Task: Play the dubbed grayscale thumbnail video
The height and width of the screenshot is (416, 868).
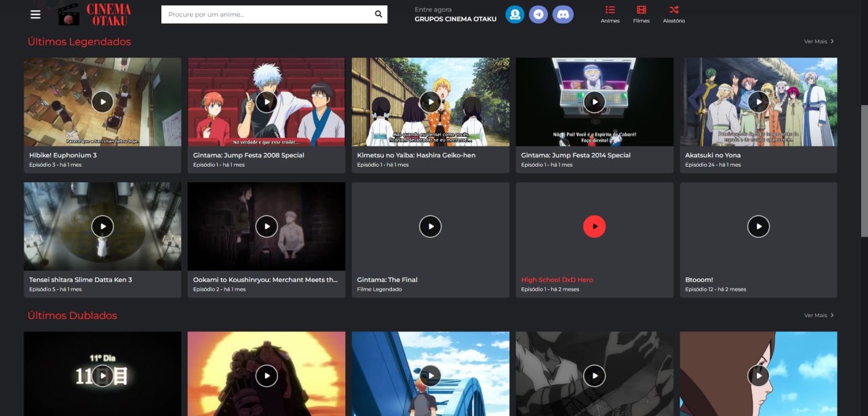Action: [595, 375]
